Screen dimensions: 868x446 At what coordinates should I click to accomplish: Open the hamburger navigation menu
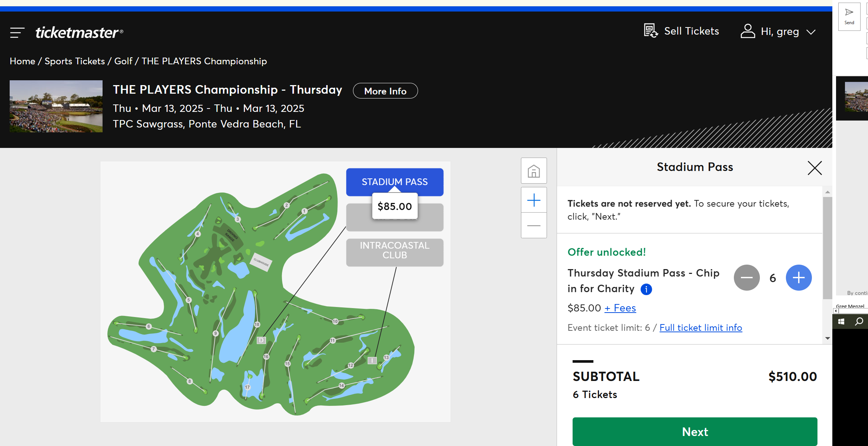(17, 33)
